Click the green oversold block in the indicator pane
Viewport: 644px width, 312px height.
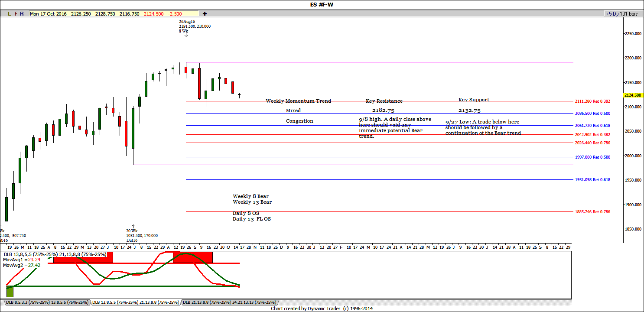(10, 292)
